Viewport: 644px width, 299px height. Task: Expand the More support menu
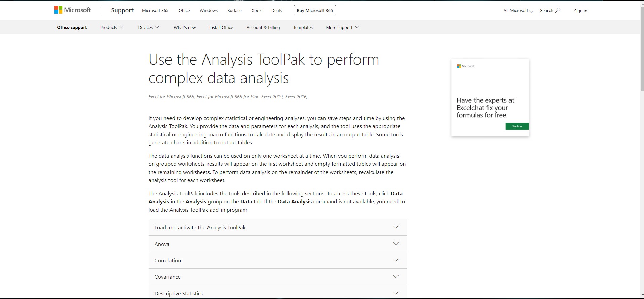click(342, 27)
